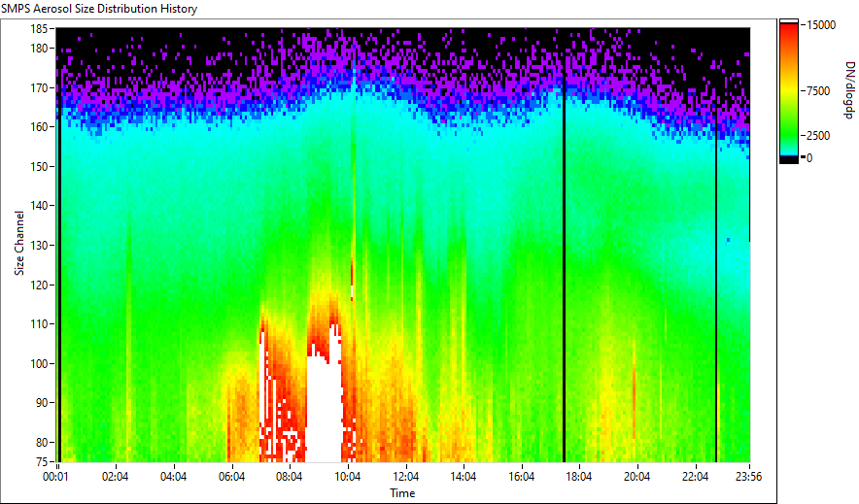Click the 02:04 time axis label
Viewport: 859px width, 504px height.
(115, 477)
